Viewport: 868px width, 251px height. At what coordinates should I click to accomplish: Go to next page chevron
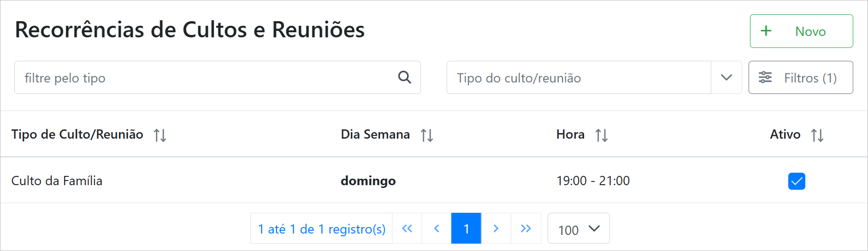[x=496, y=228]
